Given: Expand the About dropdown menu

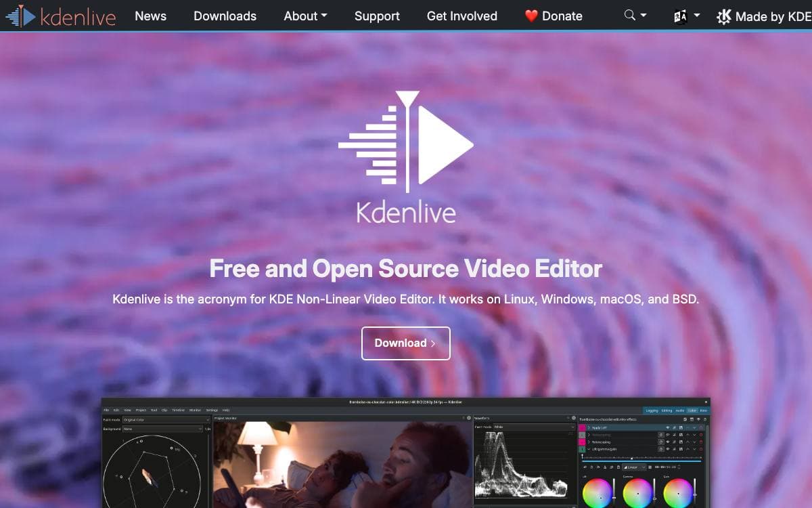Looking at the screenshot, I should [305, 16].
